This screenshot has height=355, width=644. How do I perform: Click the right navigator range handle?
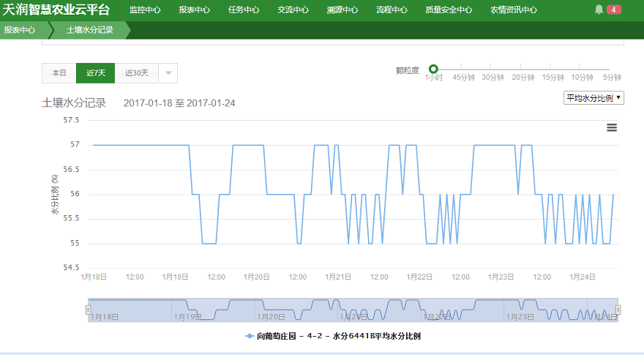pyautogui.click(x=618, y=310)
